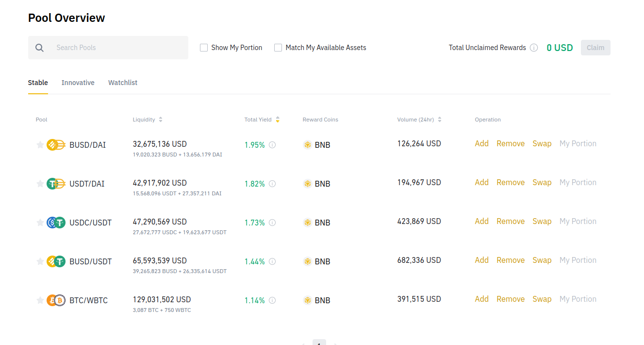The height and width of the screenshot is (345, 644).
Task: Focus the Search Pools input field
Action: [108, 48]
